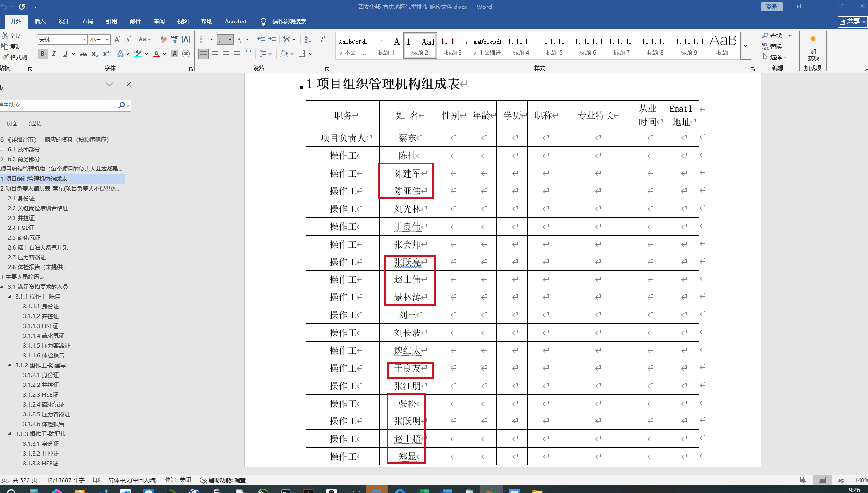
Task: Apply distributed alignment to paragraph
Action: point(248,54)
